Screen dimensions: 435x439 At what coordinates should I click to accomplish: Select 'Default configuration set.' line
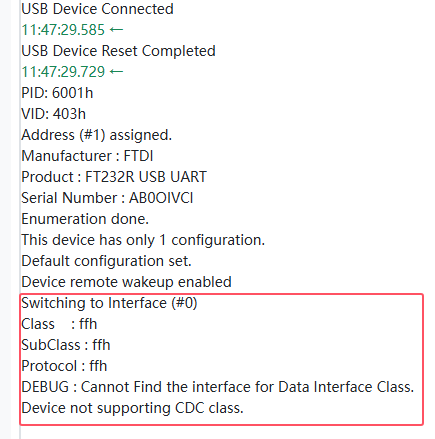coord(106,261)
